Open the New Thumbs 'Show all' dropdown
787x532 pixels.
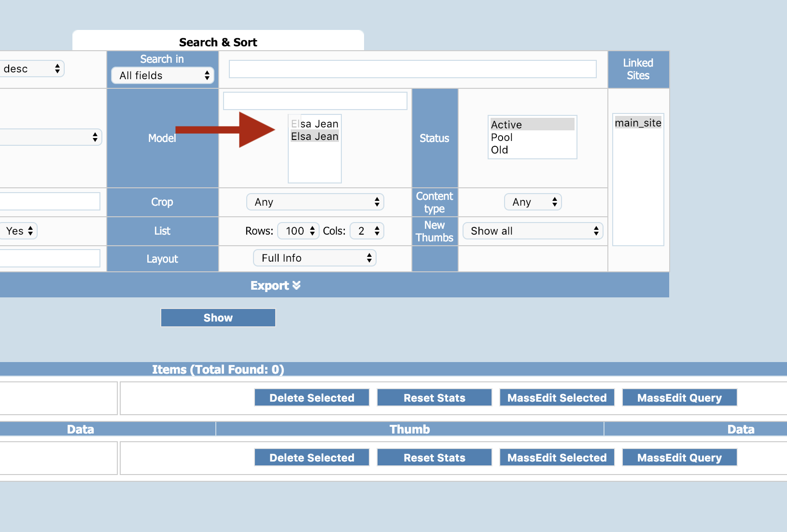coord(533,231)
